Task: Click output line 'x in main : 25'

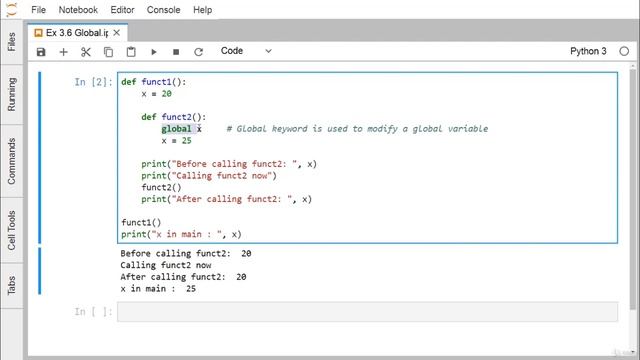Action: click(158, 289)
